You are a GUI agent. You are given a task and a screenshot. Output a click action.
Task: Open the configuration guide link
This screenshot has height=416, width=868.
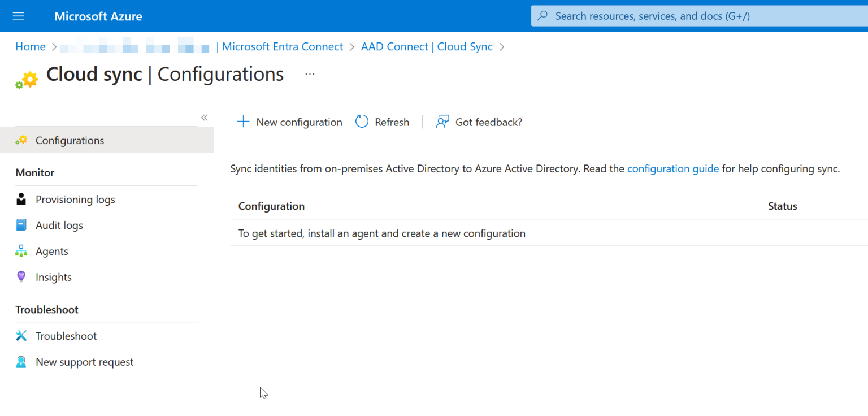[x=672, y=168]
